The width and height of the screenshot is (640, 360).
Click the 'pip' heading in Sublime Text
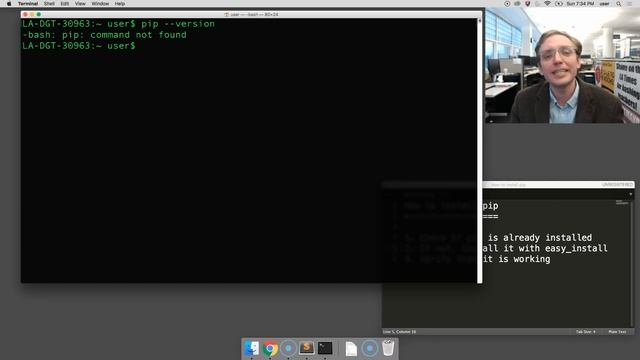click(490, 205)
